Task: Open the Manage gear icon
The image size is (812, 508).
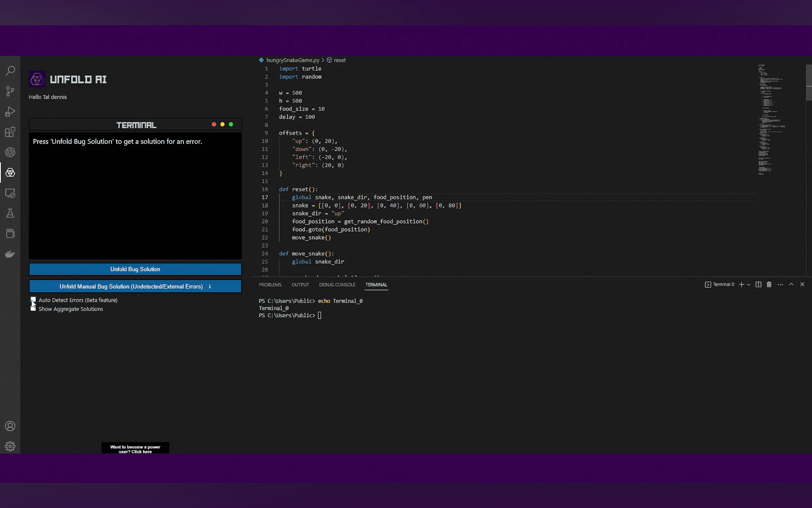Action: click(x=10, y=446)
